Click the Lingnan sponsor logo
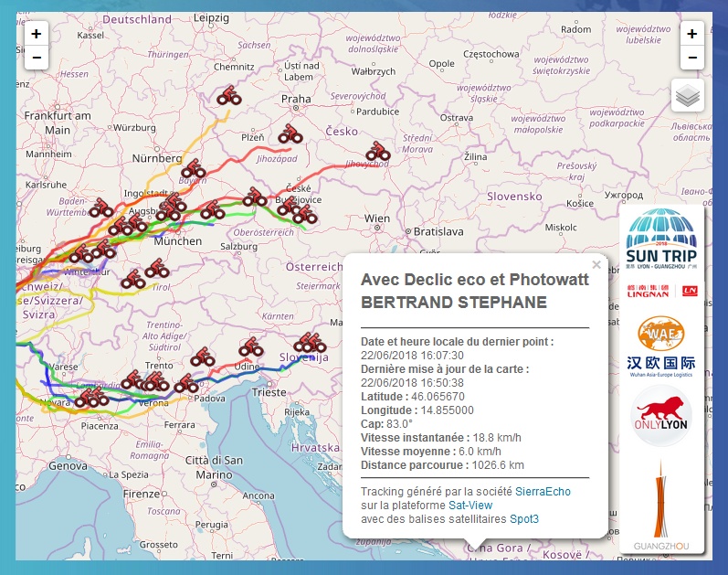 coord(661,291)
